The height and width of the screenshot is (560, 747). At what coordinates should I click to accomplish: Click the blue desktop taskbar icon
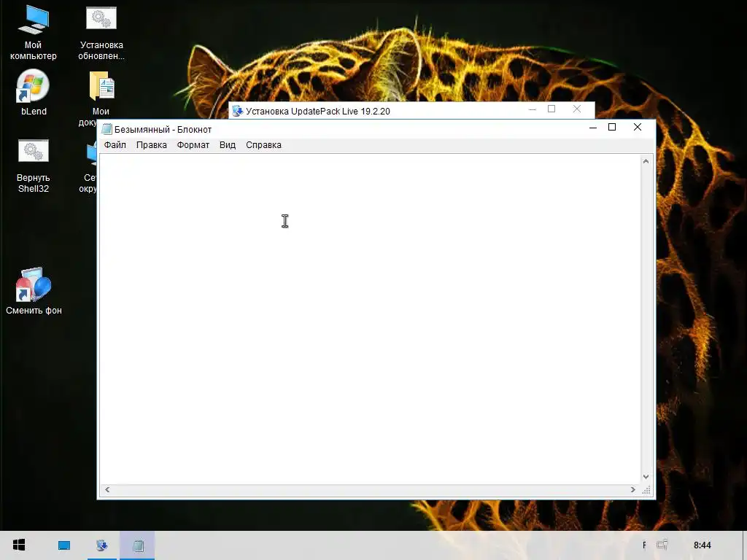(64, 545)
